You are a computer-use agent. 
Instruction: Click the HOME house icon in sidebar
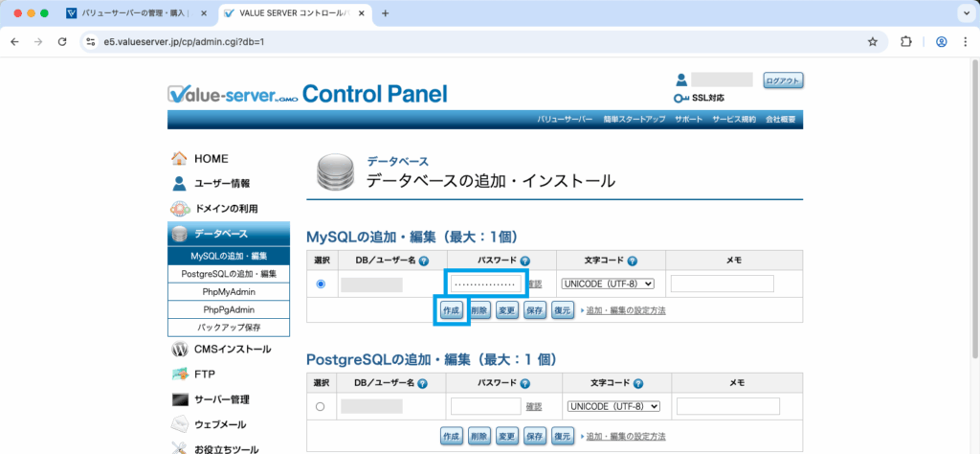(179, 158)
